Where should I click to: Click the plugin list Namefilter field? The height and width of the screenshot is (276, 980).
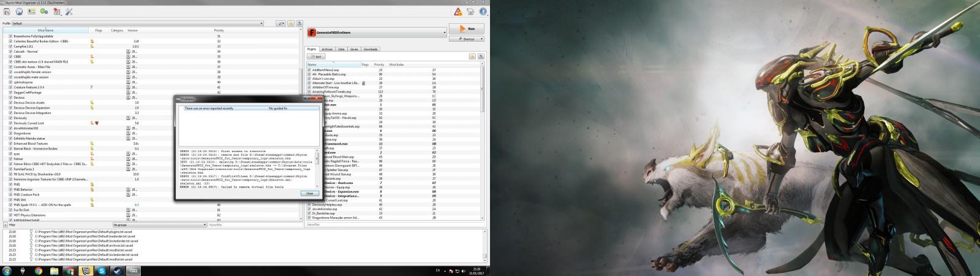coord(395,224)
